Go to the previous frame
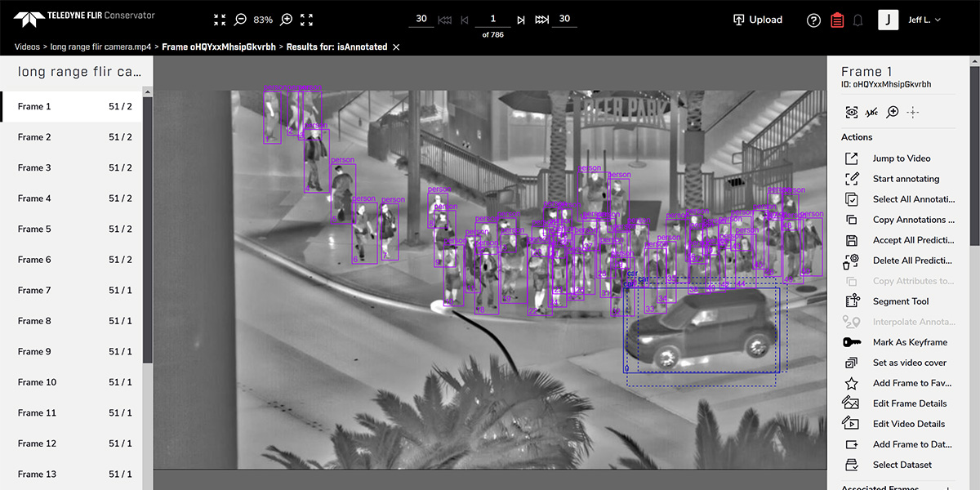The width and height of the screenshot is (980, 490). [465, 20]
